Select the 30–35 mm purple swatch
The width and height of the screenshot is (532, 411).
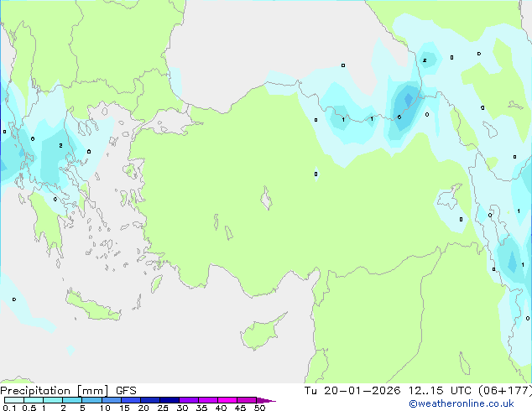tap(188, 400)
